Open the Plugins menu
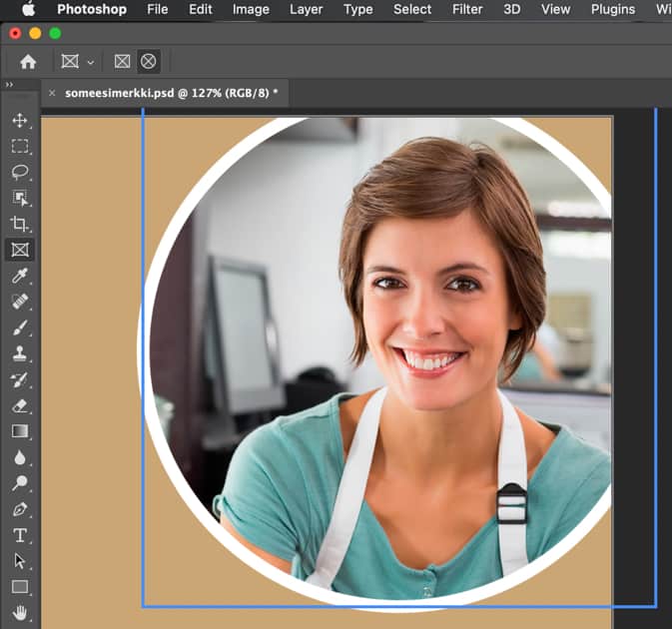 coord(613,9)
